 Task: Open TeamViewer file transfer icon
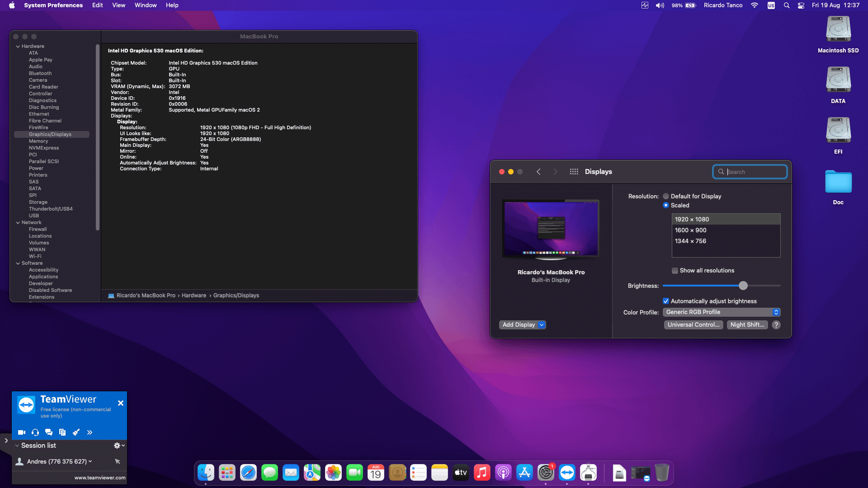coord(62,432)
